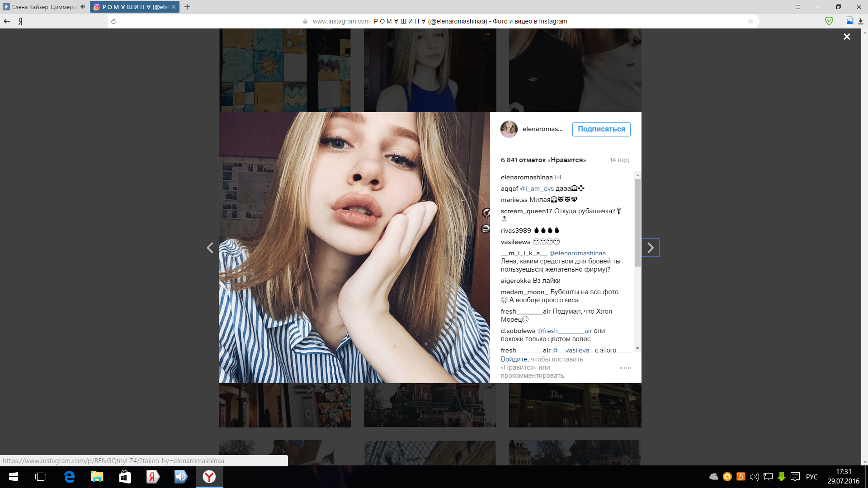The height and width of the screenshot is (488, 868).
Task: Open Yandex home via the Я icon
Action: pyautogui.click(x=21, y=21)
